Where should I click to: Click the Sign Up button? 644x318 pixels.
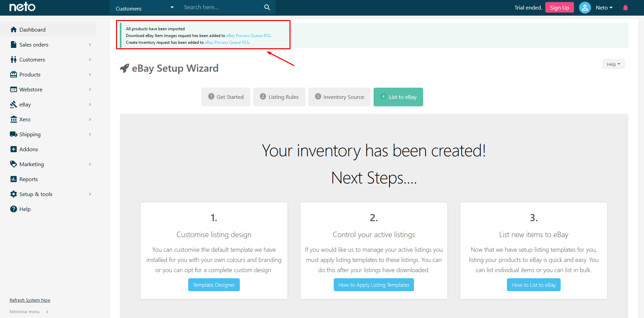[560, 7]
